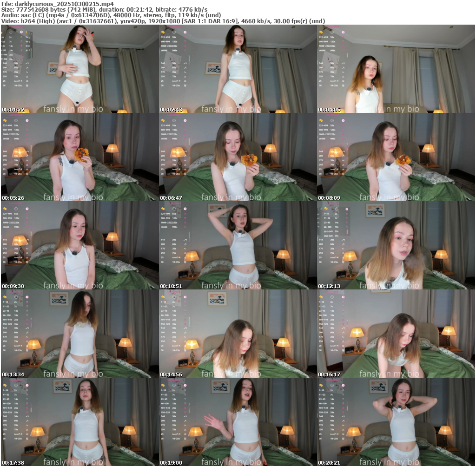View the frame labeled 00:16:17
Viewport: 476px width, 466px height.
click(x=396, y=334)
